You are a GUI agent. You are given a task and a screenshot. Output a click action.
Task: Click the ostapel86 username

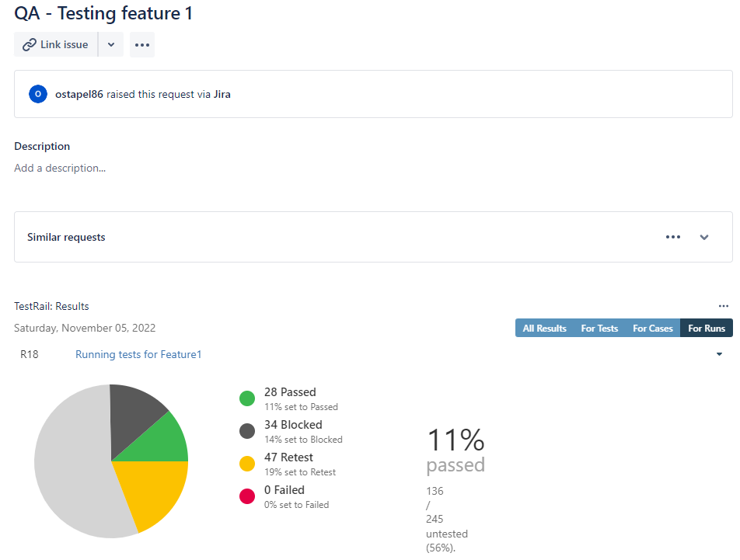pos(79,94)
